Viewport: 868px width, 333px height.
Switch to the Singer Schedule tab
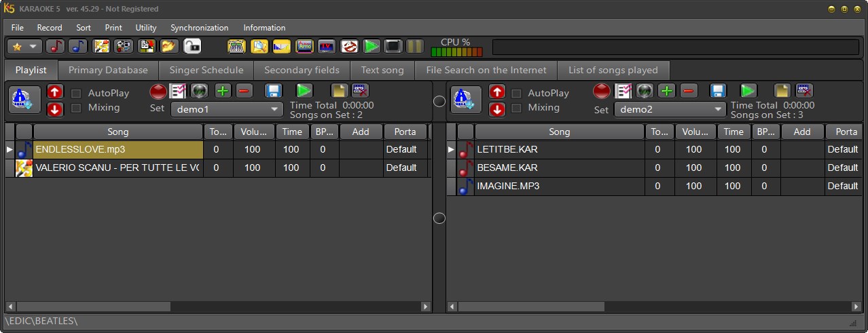[x=206, y=70]
